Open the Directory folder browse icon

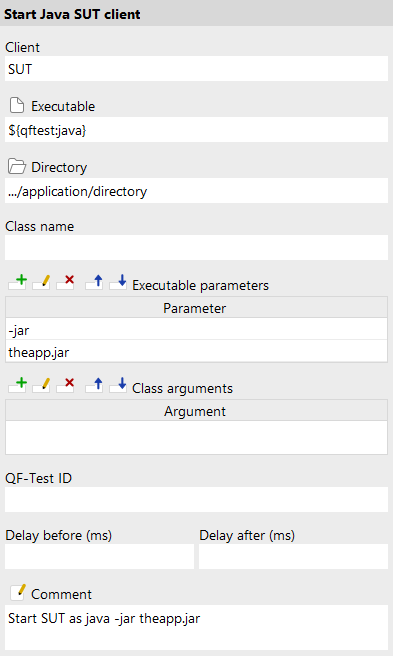pyautogui.click(x=17, y=167)
